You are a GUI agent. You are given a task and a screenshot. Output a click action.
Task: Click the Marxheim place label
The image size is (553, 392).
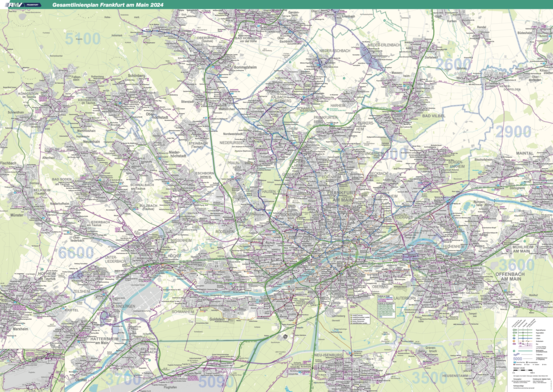(20, 329)
